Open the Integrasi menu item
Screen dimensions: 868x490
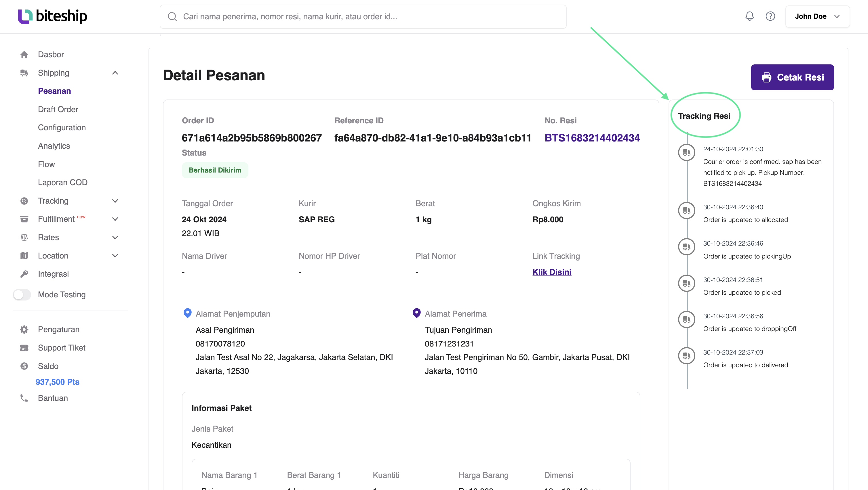[x=53, y=274]
